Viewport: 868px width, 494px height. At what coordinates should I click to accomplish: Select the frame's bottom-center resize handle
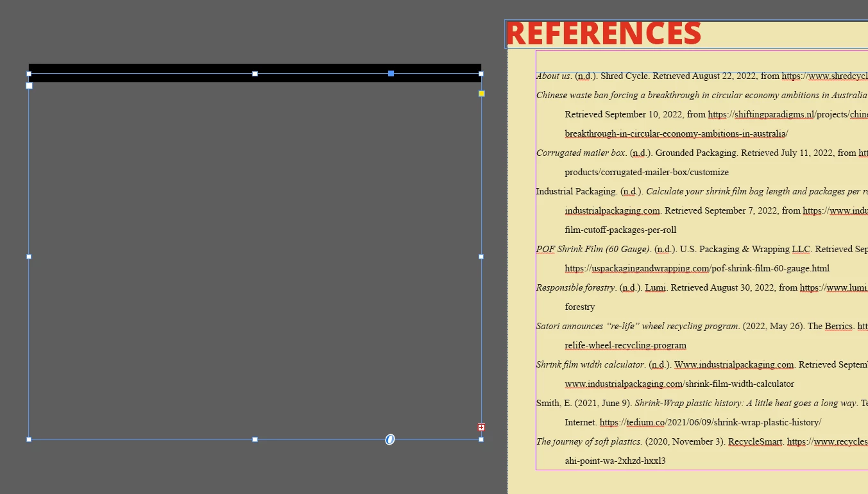point(255,439)
